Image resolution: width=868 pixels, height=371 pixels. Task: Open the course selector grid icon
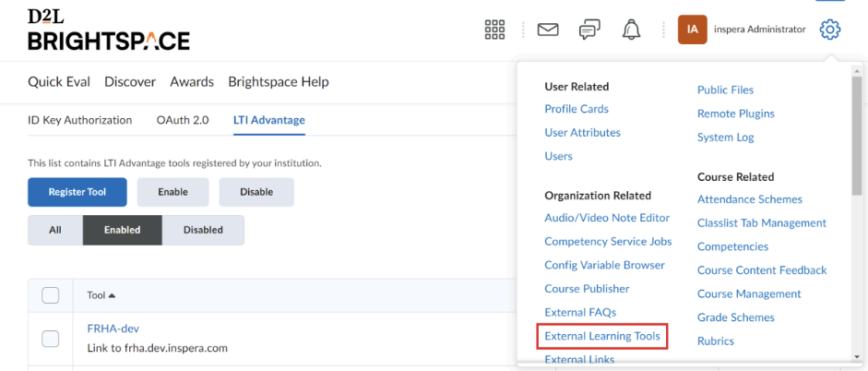(x=495, y=30)
